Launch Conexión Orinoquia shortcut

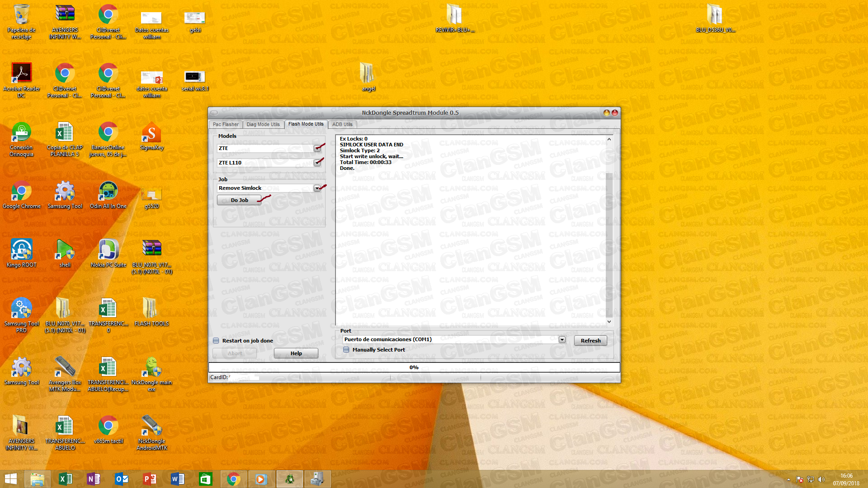21,139
